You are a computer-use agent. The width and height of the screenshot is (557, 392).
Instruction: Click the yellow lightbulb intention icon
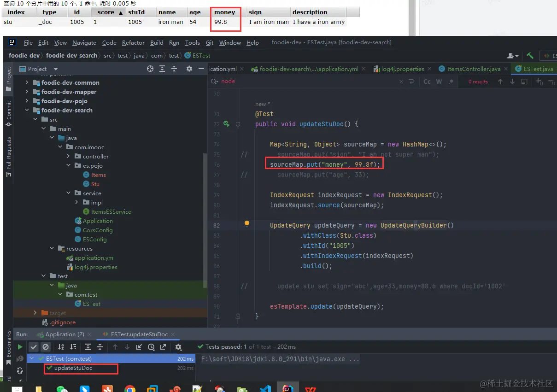click(x=247, y=224)
